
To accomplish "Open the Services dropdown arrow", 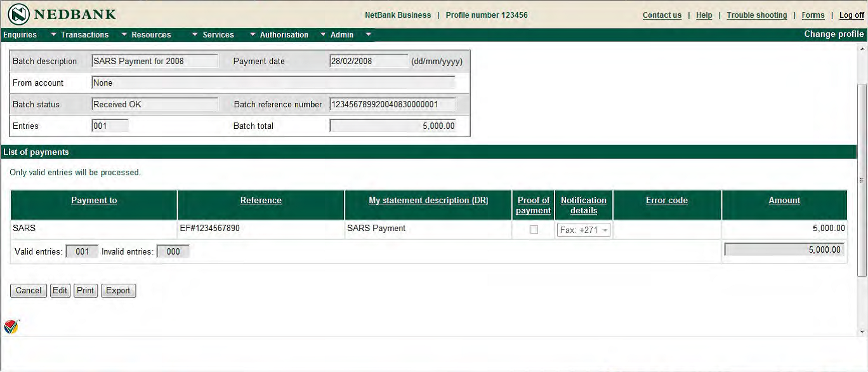I will [x=254, y=35].
